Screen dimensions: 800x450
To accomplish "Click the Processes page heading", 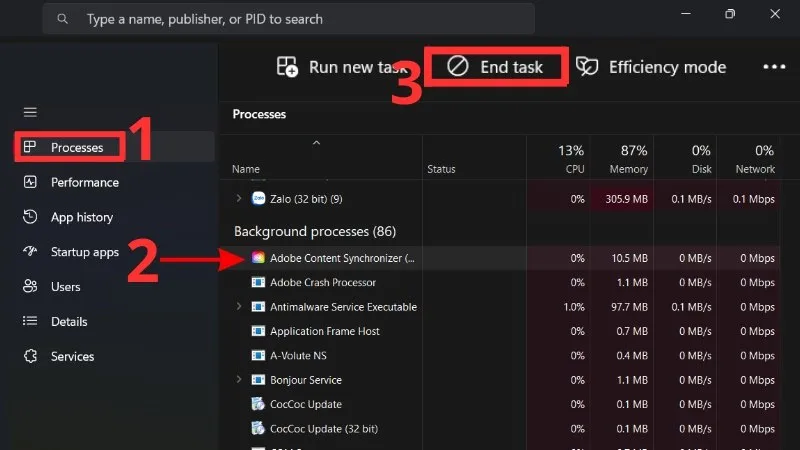I will (259, 114).
